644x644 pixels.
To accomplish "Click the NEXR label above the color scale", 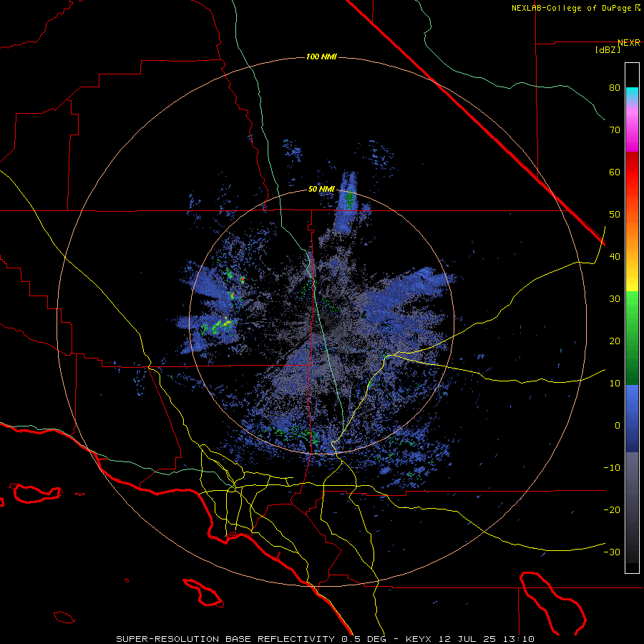I will point(628,43).
